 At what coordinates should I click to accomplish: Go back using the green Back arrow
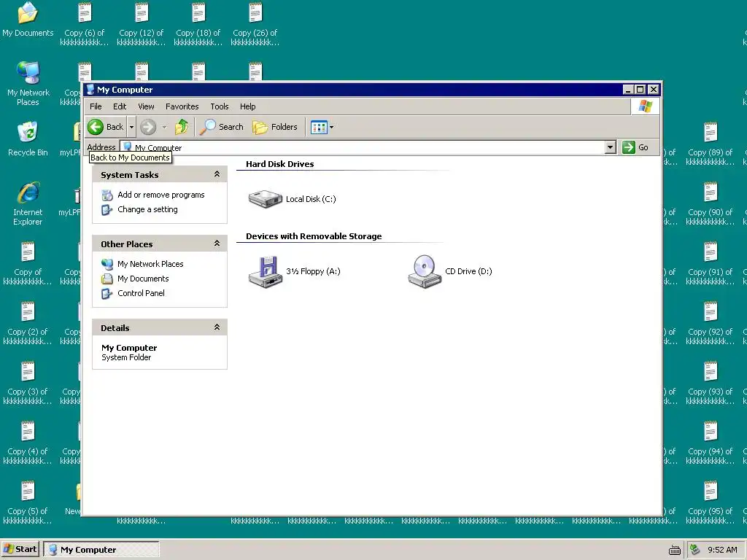click(106, 127)
